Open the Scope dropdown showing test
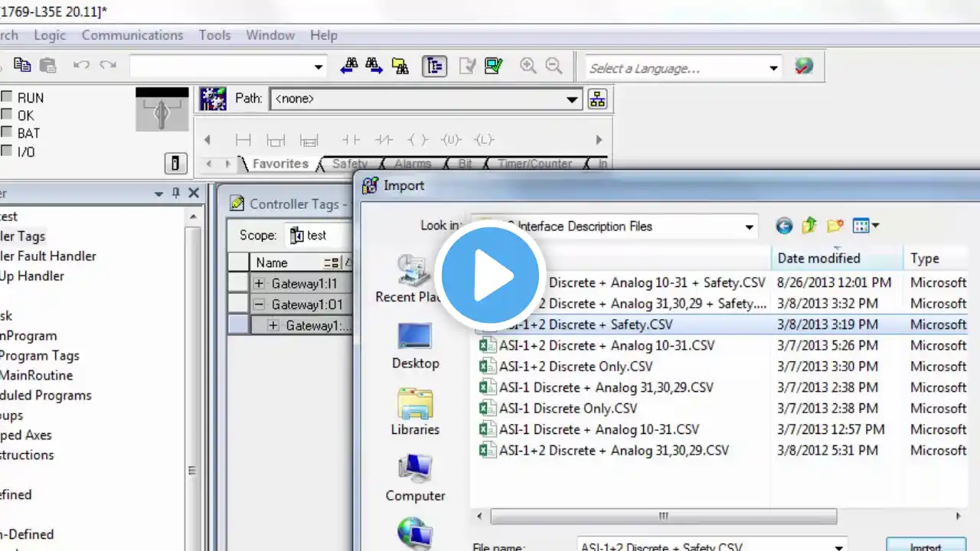 click(317, 236)
